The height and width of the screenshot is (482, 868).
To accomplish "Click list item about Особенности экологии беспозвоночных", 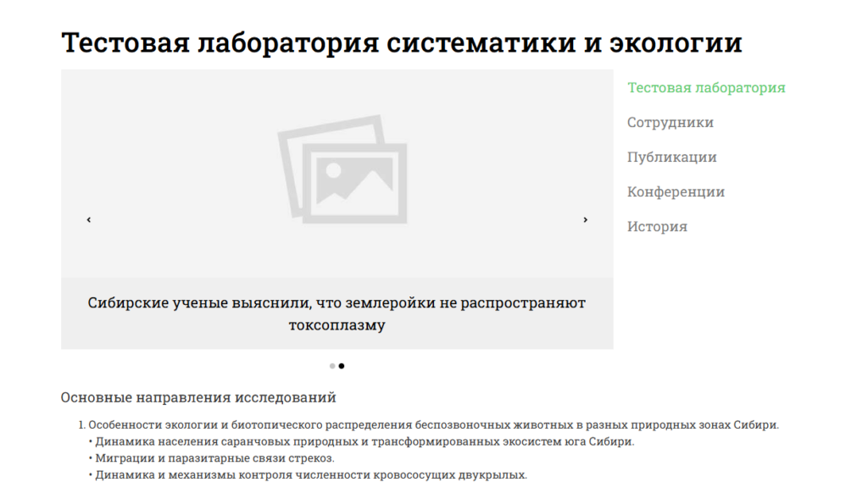I will 432,424.
